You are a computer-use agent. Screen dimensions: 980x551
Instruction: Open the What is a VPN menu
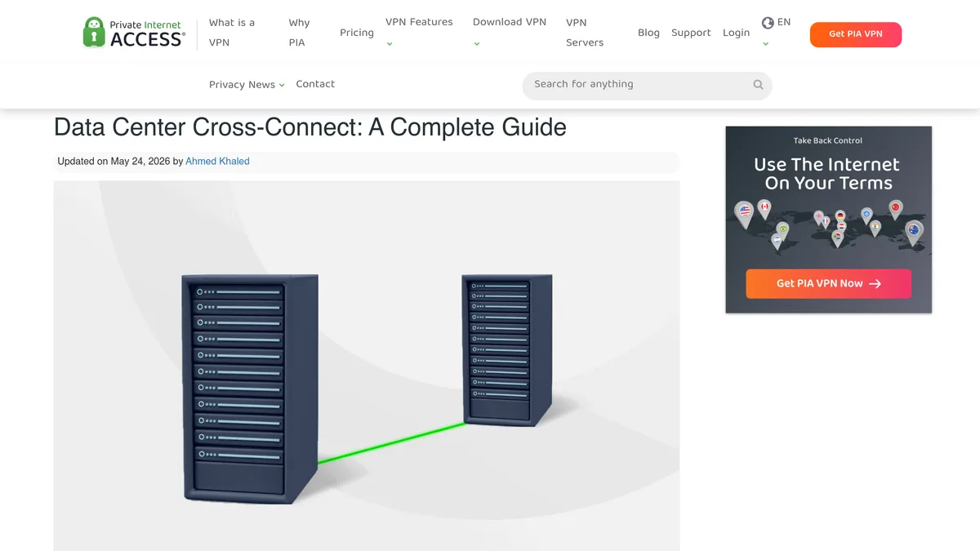[x=232, y=33]
